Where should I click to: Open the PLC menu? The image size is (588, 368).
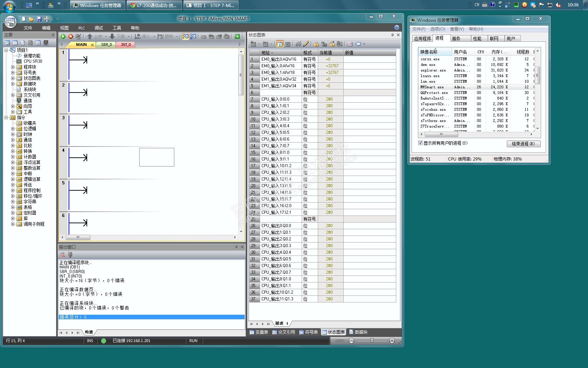81,28
